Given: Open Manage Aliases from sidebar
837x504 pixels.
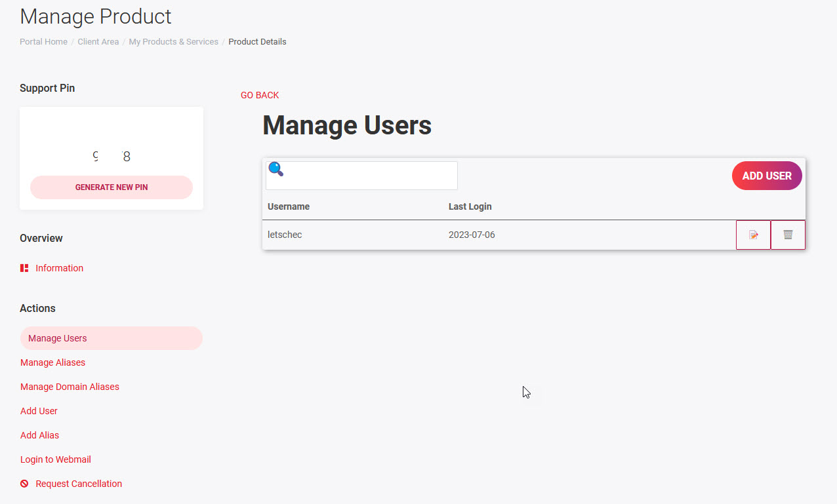Looking at the screenshot, I should pyautogui.click(x=52, y=362).
